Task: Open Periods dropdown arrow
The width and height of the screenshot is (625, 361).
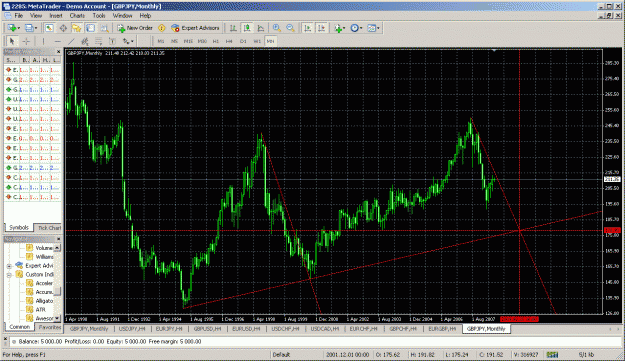Action: 361,28
